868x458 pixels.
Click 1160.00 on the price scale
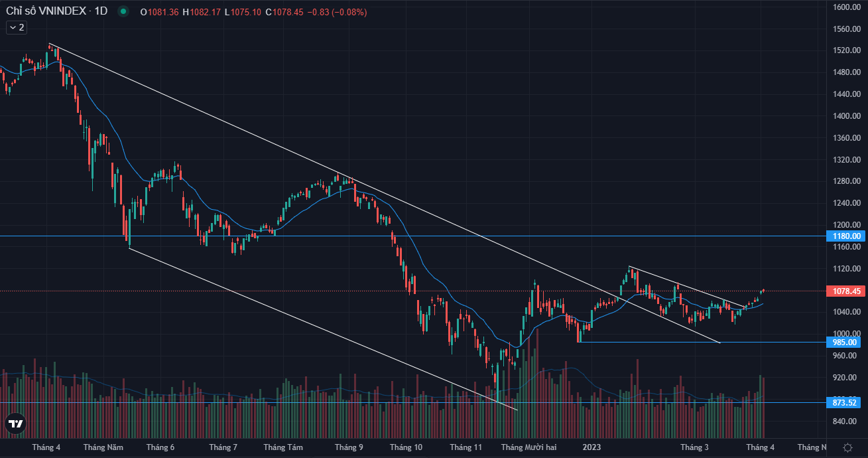point(846,247)
